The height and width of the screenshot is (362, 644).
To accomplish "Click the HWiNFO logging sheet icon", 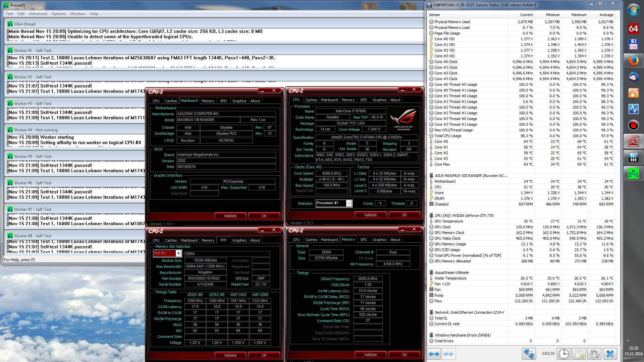I will coord(579,354).
